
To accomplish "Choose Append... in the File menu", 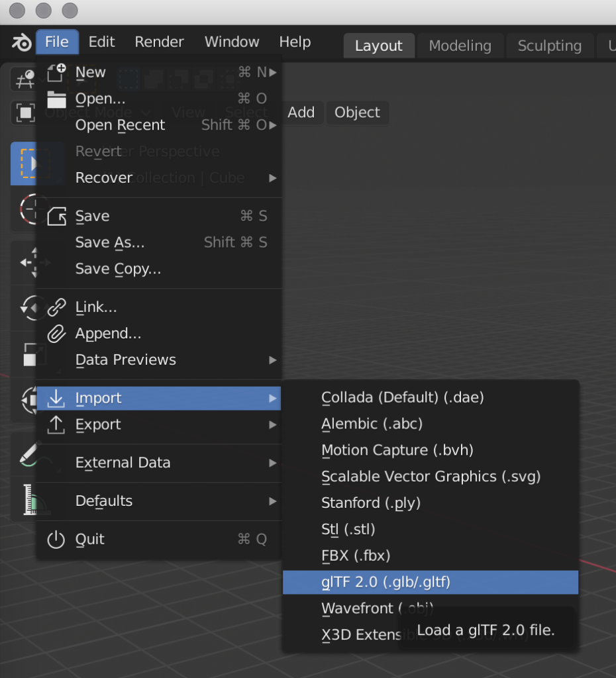I will click(x=159, y=334).
